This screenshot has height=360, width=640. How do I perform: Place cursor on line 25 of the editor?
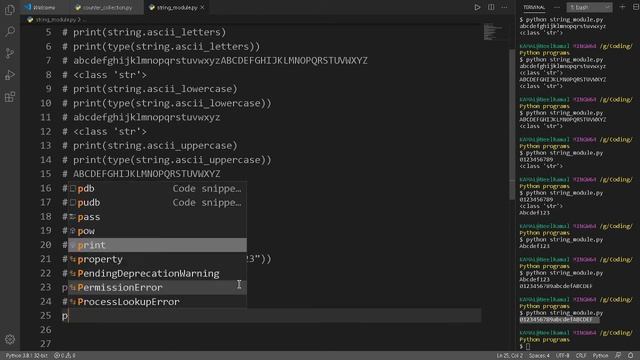[271, 316]
